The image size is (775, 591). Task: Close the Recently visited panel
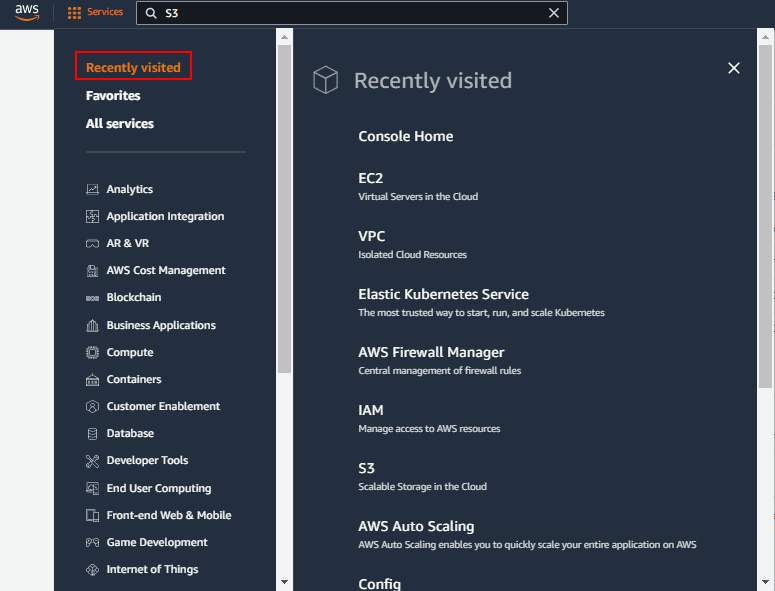pos(734,68)
